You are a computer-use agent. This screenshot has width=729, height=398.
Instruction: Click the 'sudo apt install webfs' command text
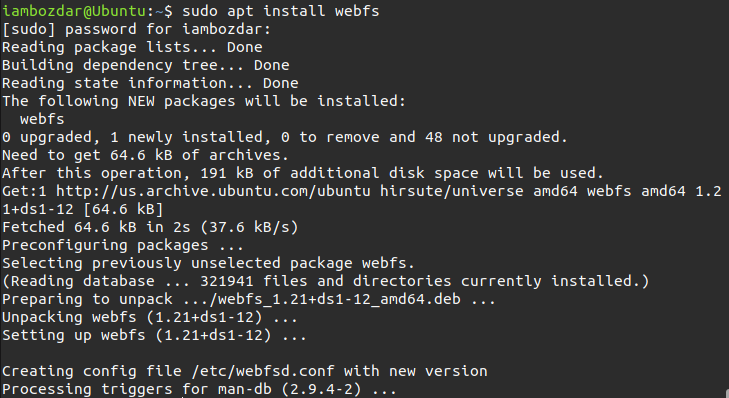(x=280, y=11)
